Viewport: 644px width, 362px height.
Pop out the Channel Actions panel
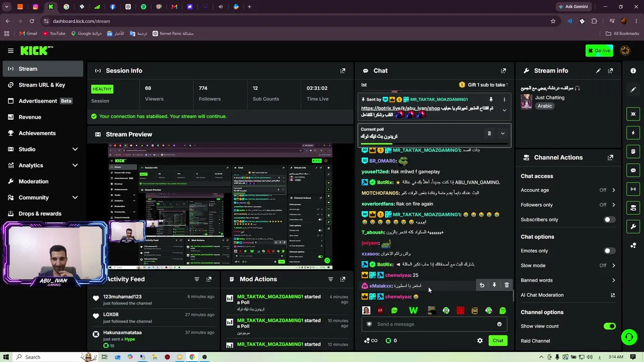(x=610, y=157)
